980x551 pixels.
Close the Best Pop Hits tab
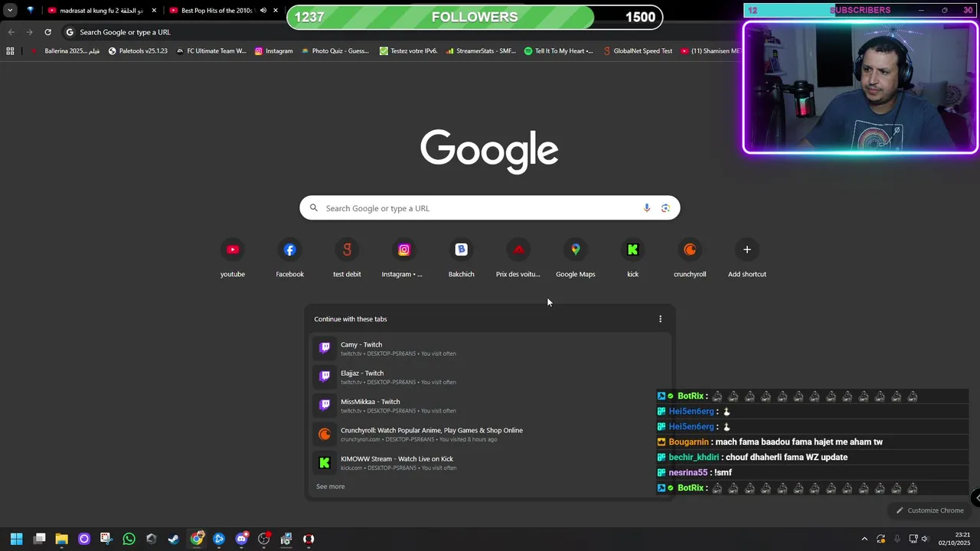tap(276, 11)
